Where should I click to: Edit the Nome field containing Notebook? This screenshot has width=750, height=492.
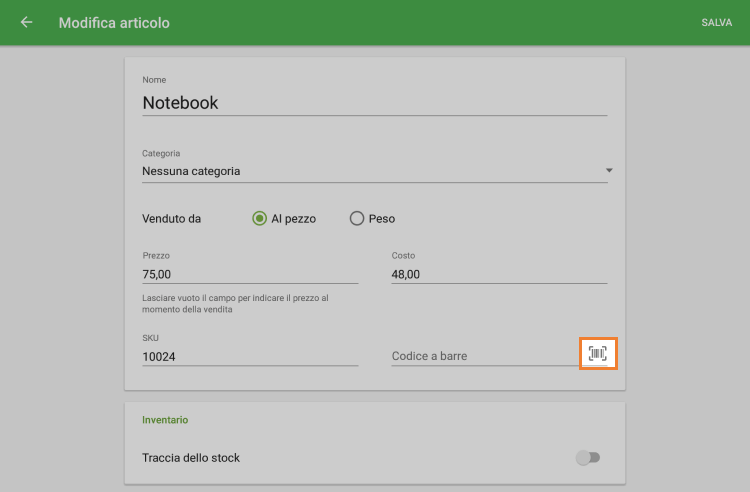(x=375, y=103)
